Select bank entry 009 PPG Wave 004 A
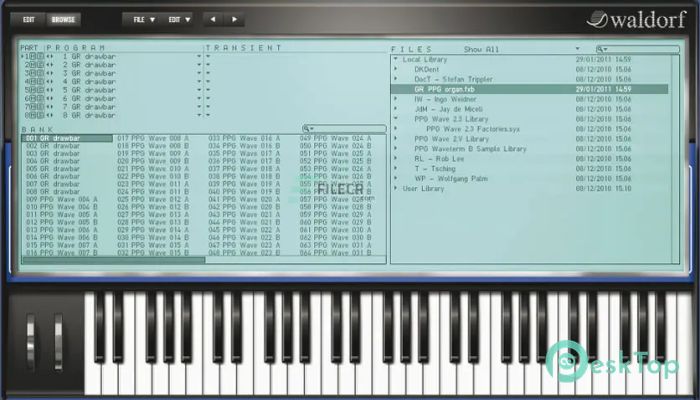This screenshot has width=700, height=400. (x=62, y=199)
